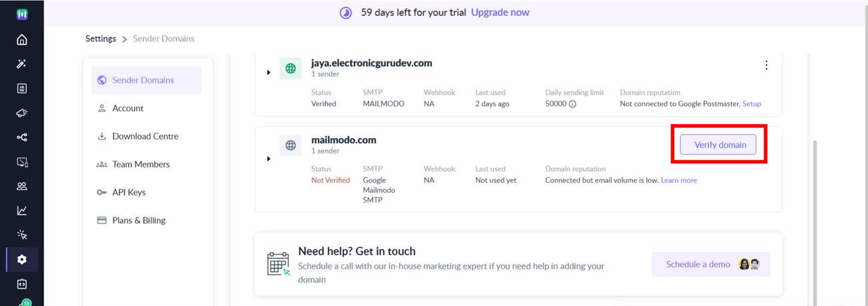Click Schedule a demo button
The width and height of the screenshot is (868, 306).
tap(711, 264)
